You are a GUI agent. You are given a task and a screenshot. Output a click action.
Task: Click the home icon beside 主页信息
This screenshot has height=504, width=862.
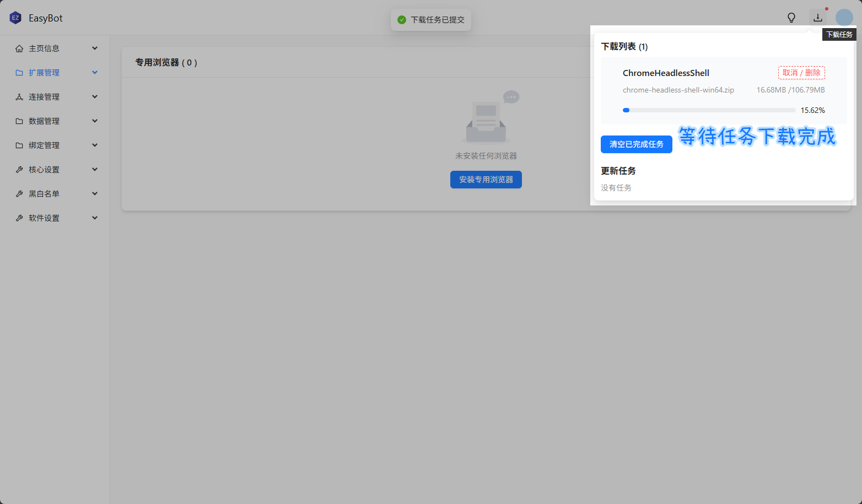pos(19,48)
